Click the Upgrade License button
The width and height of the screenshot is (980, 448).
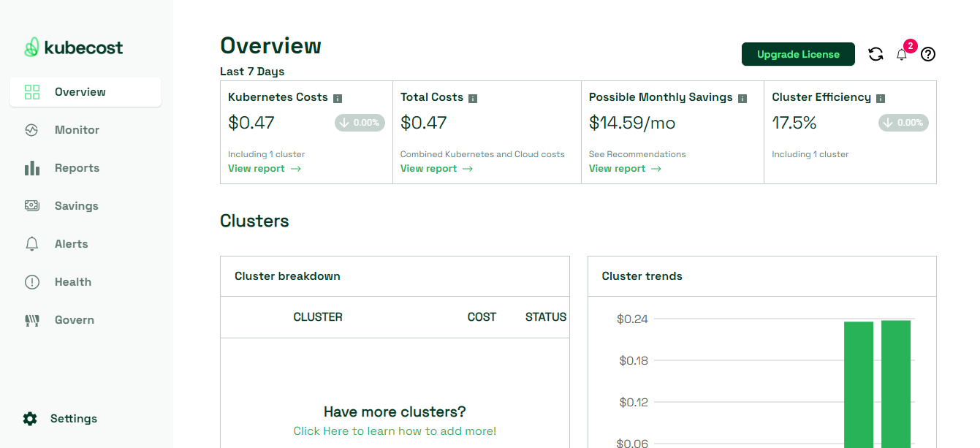pyautogui.click(x=798, y=53)
